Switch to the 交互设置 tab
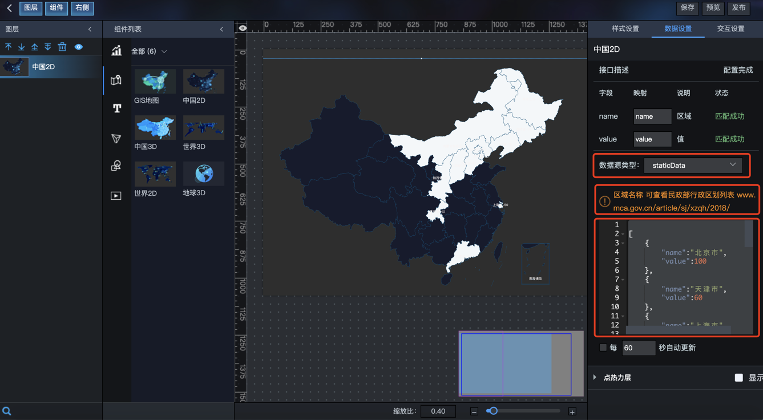Viewport: 764px width, 420px height. click(730, 29)
